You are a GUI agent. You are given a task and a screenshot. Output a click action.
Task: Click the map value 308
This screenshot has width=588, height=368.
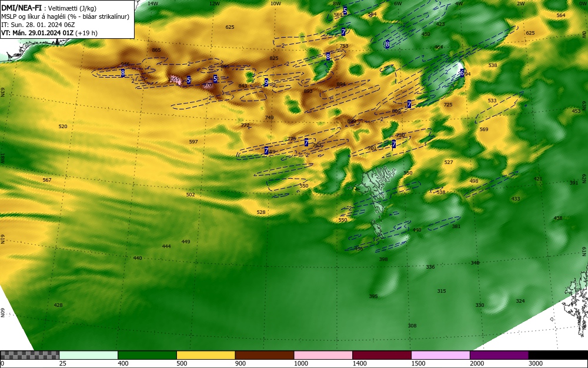(x=412, y=326)
